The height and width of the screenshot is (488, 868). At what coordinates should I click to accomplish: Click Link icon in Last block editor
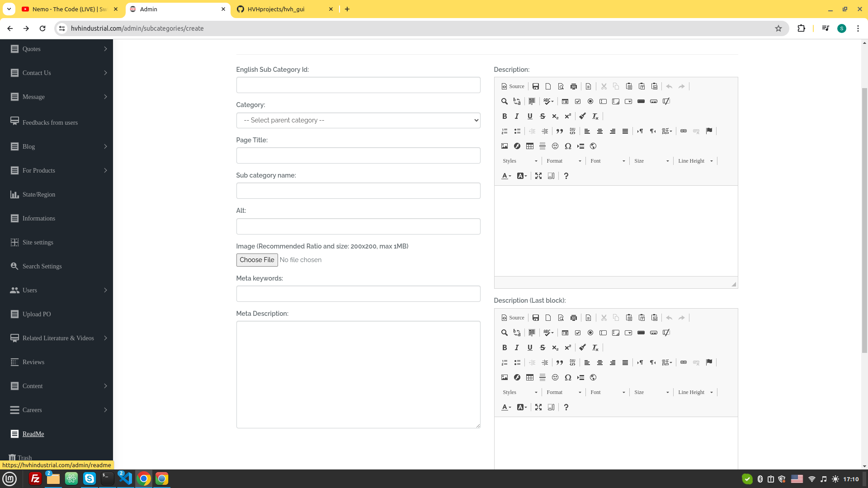(684, 362)
